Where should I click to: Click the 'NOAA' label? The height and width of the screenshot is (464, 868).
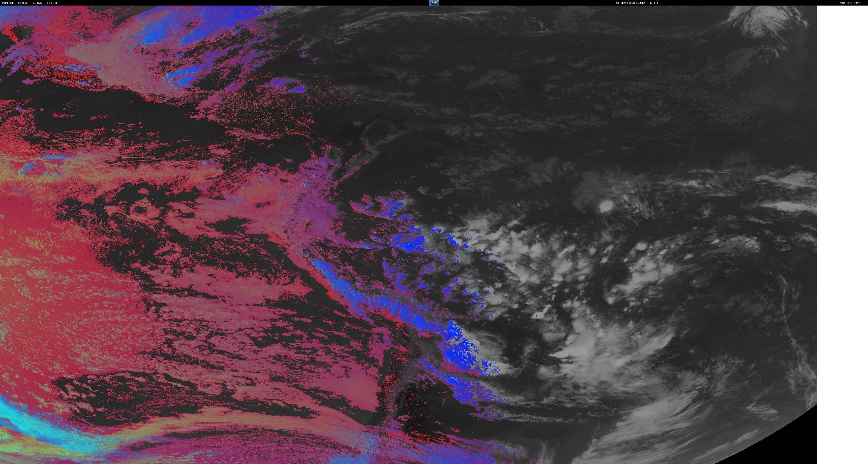[37, 3]
